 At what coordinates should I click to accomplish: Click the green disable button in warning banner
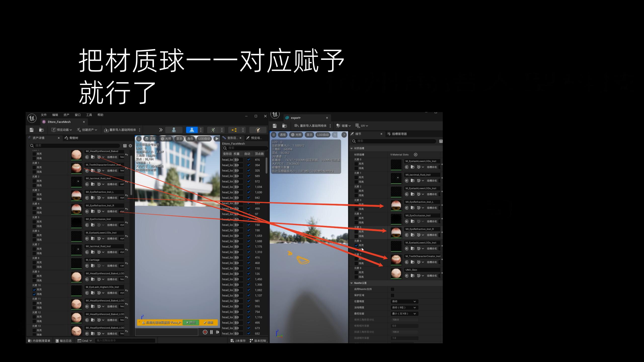coord(191,323)
